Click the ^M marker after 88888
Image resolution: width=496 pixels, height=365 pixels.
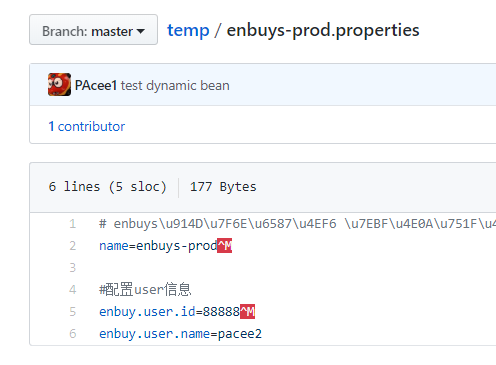pos(248,311)
